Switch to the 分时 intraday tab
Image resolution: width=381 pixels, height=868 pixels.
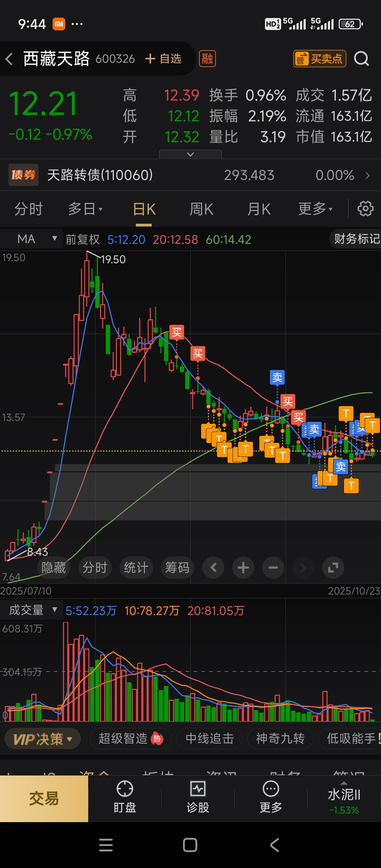click(28, 209)
